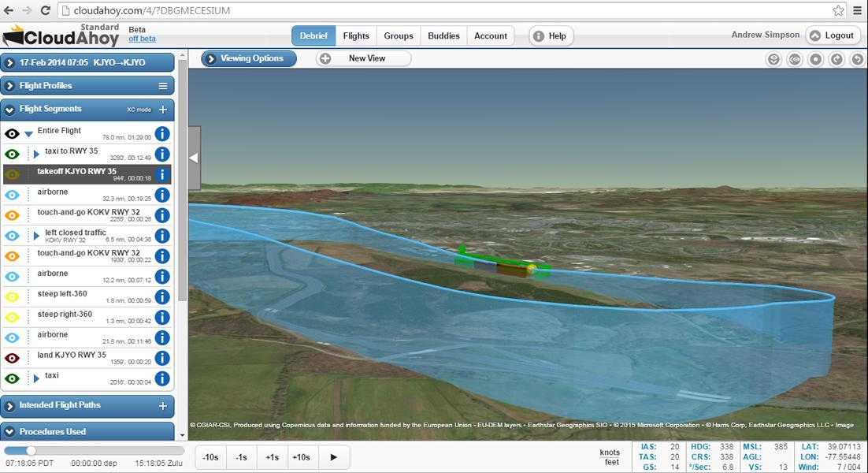Open info for taxi to RWY 35
Screen dimensions: 868x473
tap(162, 154)
